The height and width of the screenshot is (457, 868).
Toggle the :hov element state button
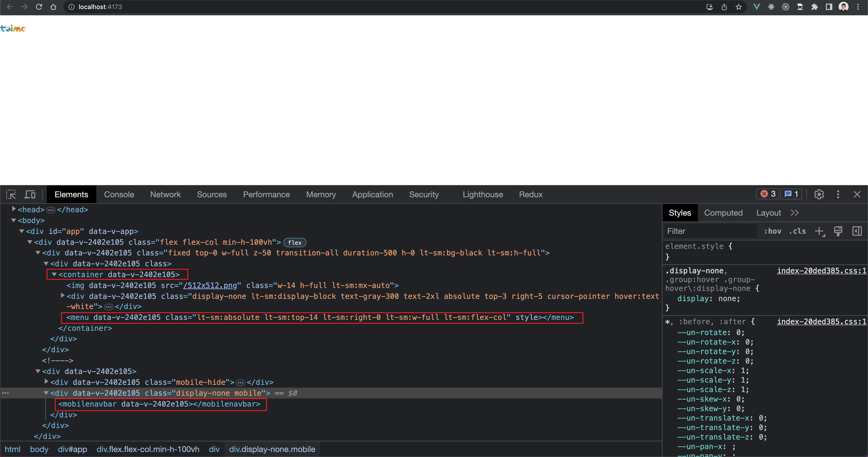pyautogui.click(x=772, y=231)
